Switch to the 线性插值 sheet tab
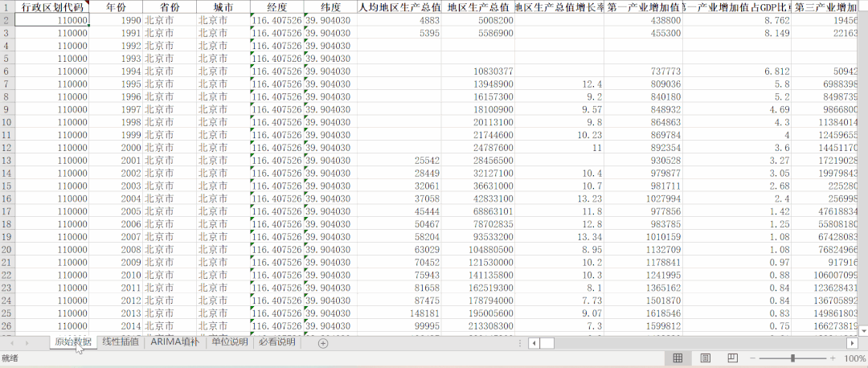This screenshot has height=368, width=868. point(120,342)
